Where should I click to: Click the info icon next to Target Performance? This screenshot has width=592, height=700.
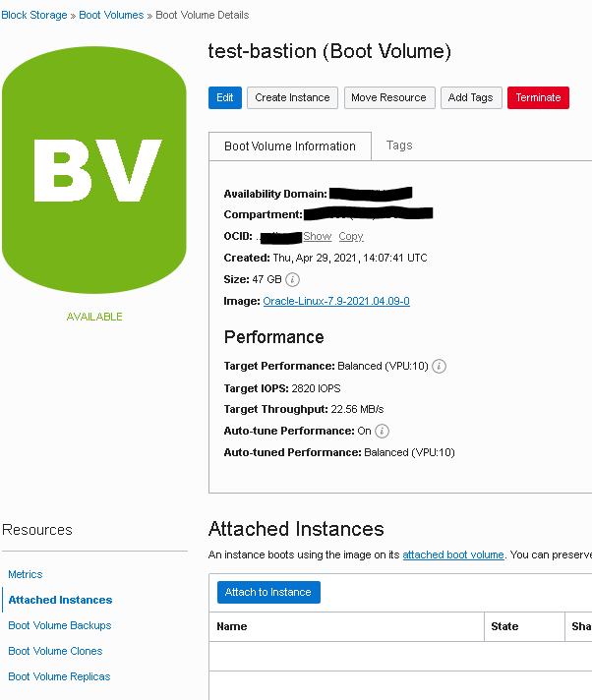pos(439,366)
